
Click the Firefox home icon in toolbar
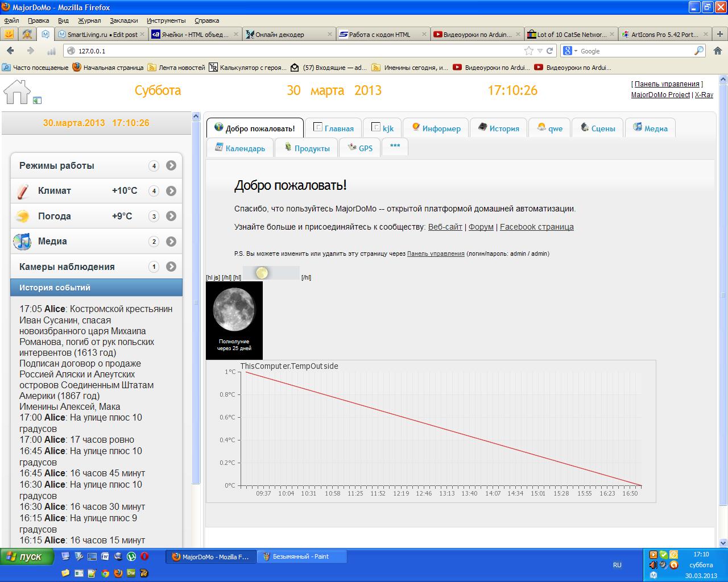click(717, 51)
